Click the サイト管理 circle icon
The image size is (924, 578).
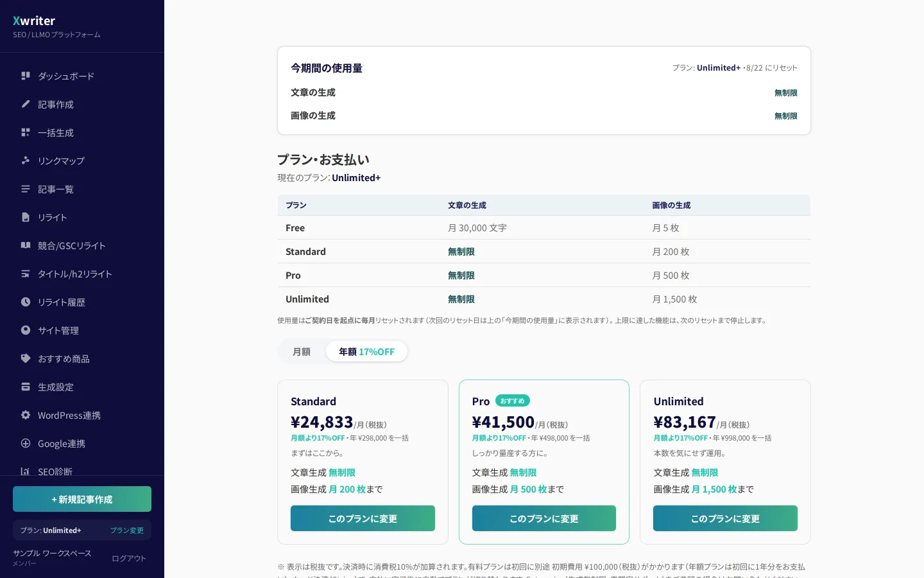click(x=26, y=330)
